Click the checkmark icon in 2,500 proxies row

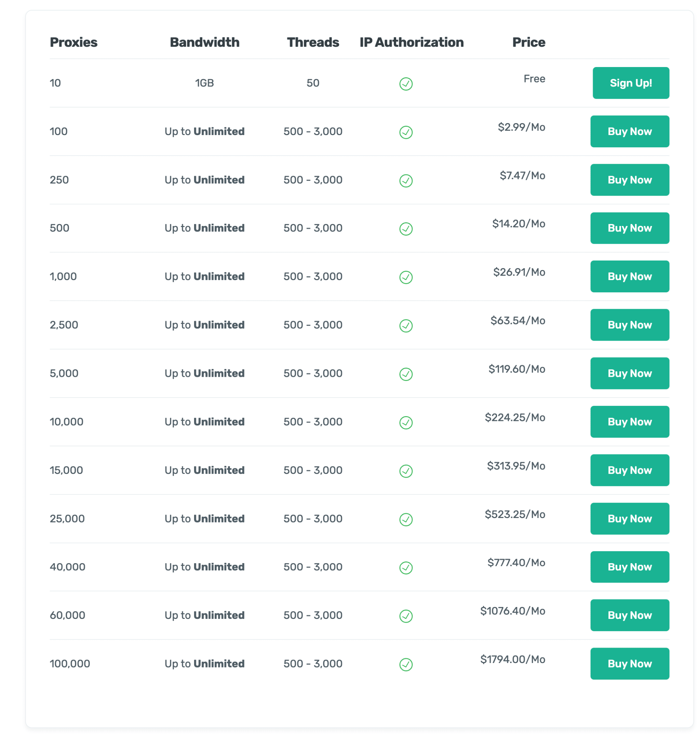[x=406, y=326]
